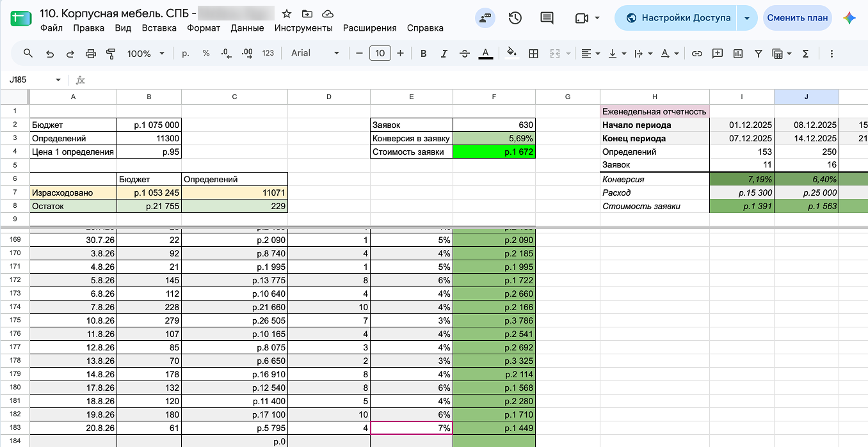Screen dimensions: 868x447
Task: Decrease font size with minus button
Action: click(360, 54)
